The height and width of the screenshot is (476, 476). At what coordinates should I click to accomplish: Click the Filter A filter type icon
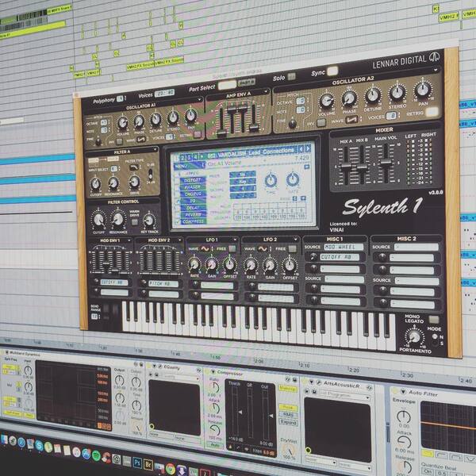click(134, 167)
